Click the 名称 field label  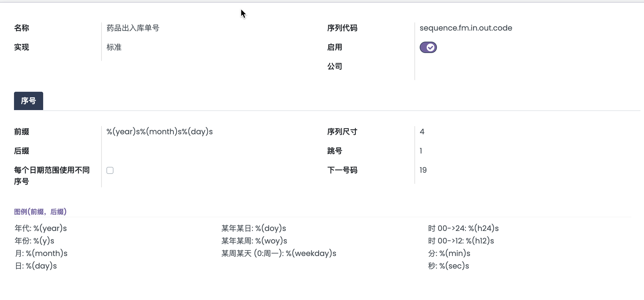pyautogui.click(x=22, y=28)
